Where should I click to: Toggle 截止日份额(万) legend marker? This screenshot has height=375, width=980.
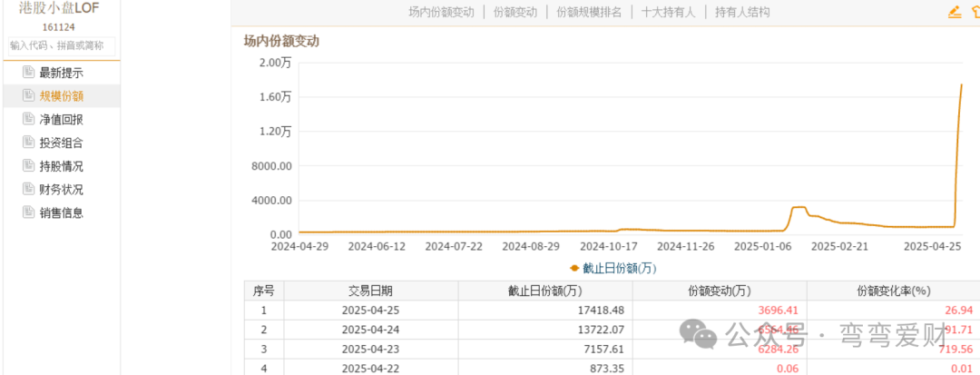(x=574, y=268)
